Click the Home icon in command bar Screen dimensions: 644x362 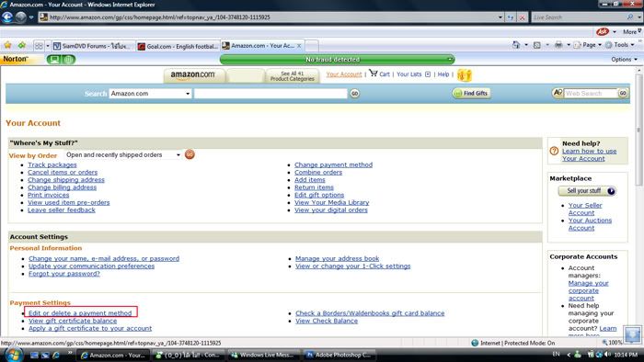516,45
